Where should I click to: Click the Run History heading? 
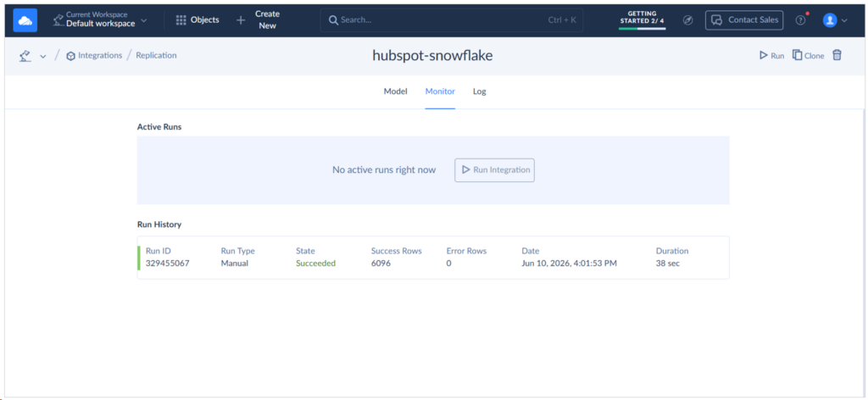pos(159,225)
